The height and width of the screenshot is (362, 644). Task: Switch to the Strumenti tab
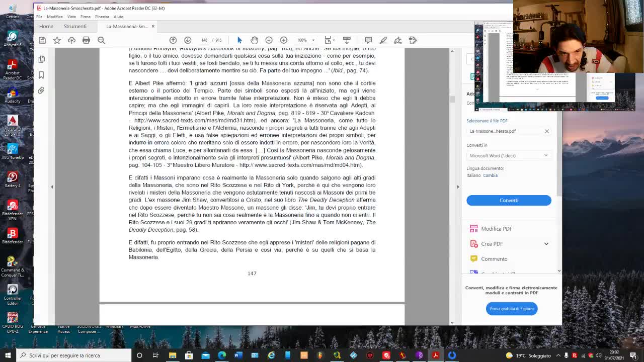click(75, 26)
